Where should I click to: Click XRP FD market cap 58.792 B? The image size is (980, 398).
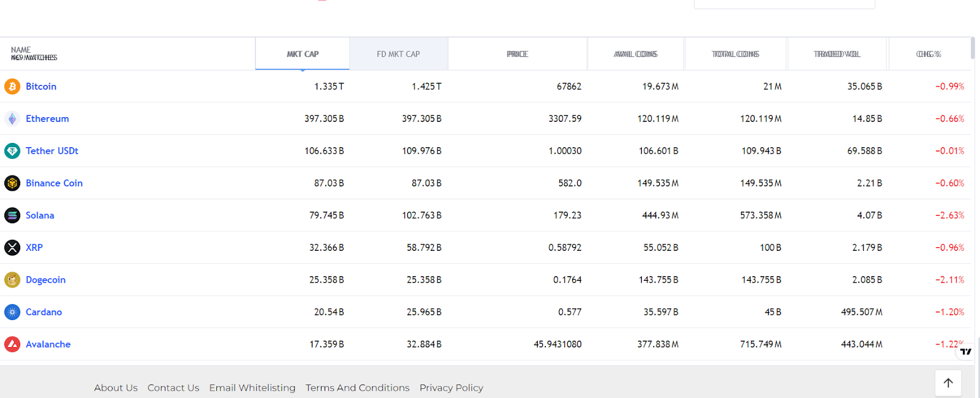pos(424,248)
